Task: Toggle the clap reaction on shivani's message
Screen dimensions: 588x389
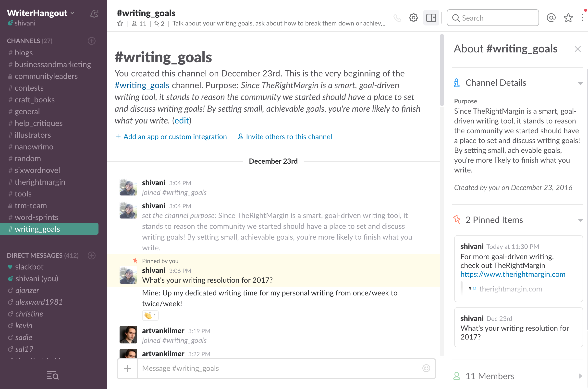Action: [150, 315]
